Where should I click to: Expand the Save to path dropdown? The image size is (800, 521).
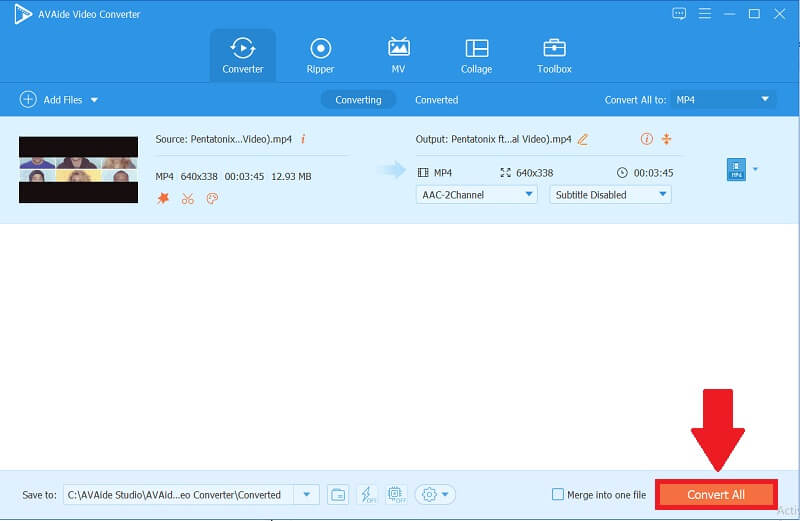(x=307, y=494)
